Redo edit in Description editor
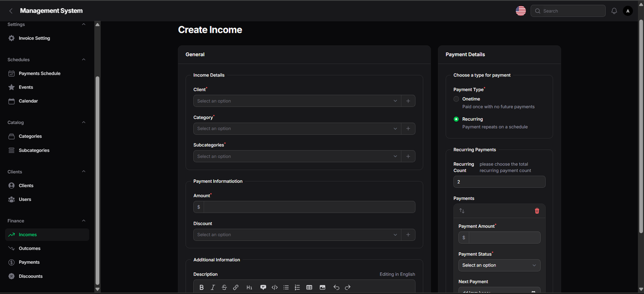644x294 pixels. click(x=348, y=287)
